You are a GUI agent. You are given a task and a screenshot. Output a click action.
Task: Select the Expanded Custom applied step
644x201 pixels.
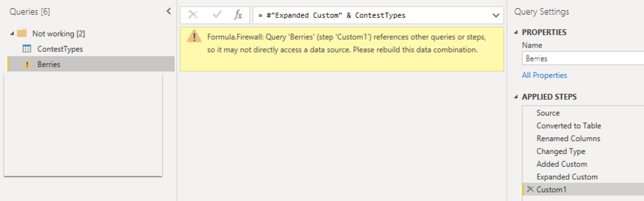[x=567, y=177]
